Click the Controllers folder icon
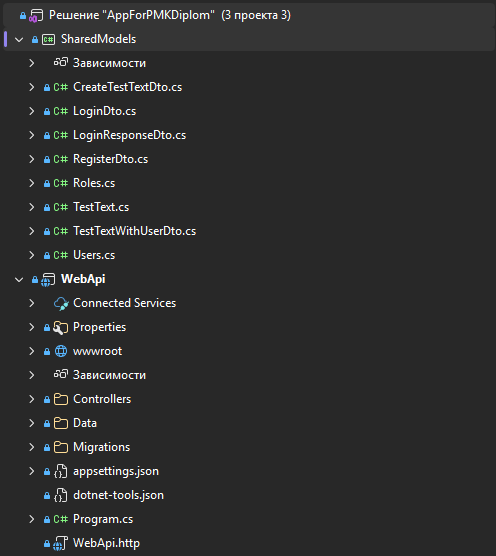The height and width of the screenshot is (556, 496). pyautogui.click(x=61, y=400)
